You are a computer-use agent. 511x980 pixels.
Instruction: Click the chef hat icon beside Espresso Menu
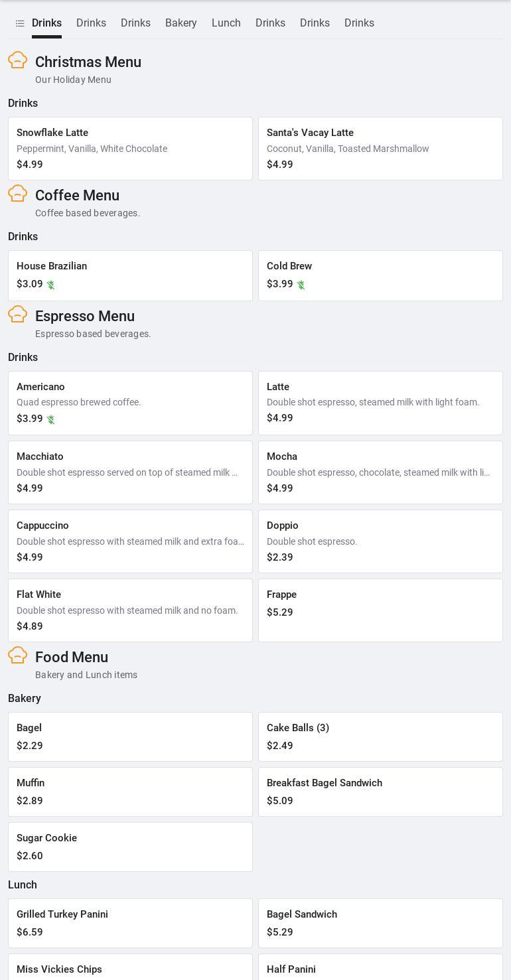point(18,315)
